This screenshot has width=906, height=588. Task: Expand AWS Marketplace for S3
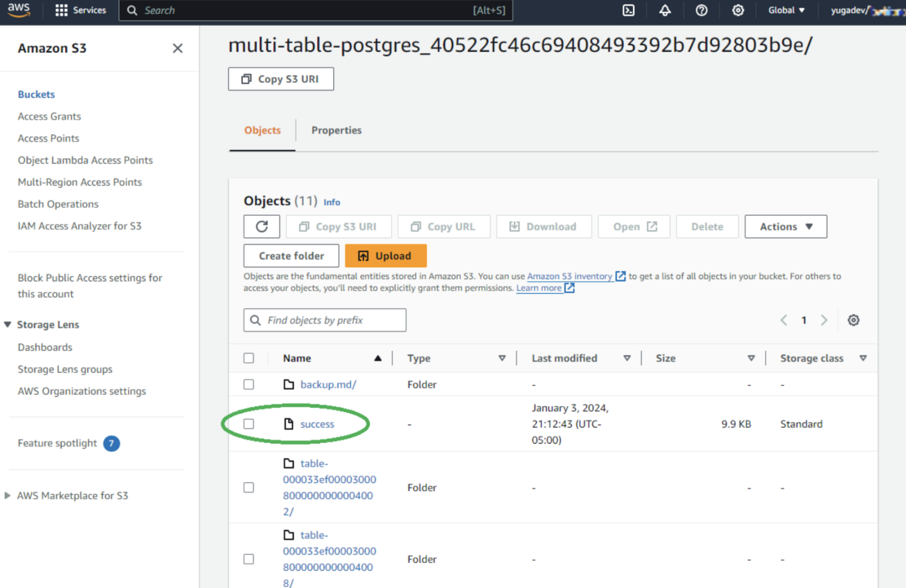[x=7, y=495]
